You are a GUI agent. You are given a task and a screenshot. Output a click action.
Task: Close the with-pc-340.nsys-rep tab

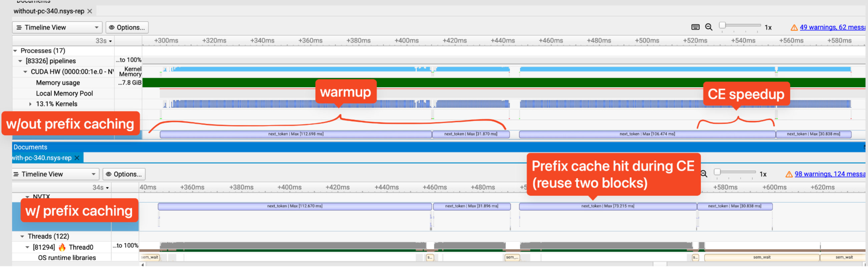(77, 158)
